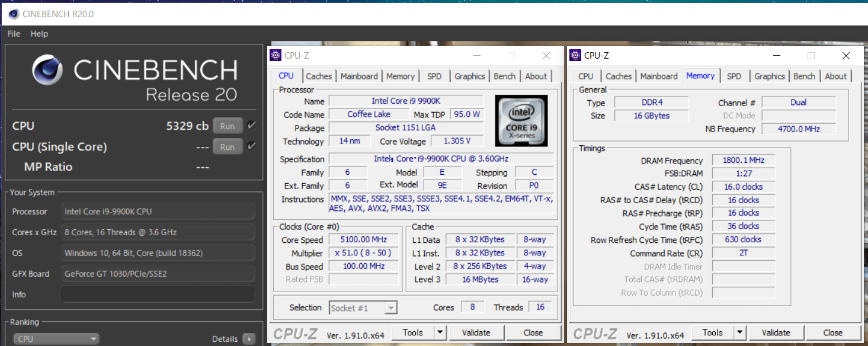The width and height of the screenshot is (868, 346).
Task: Click the Close button in right CPU-Z window
Action: tap(833, 332)
